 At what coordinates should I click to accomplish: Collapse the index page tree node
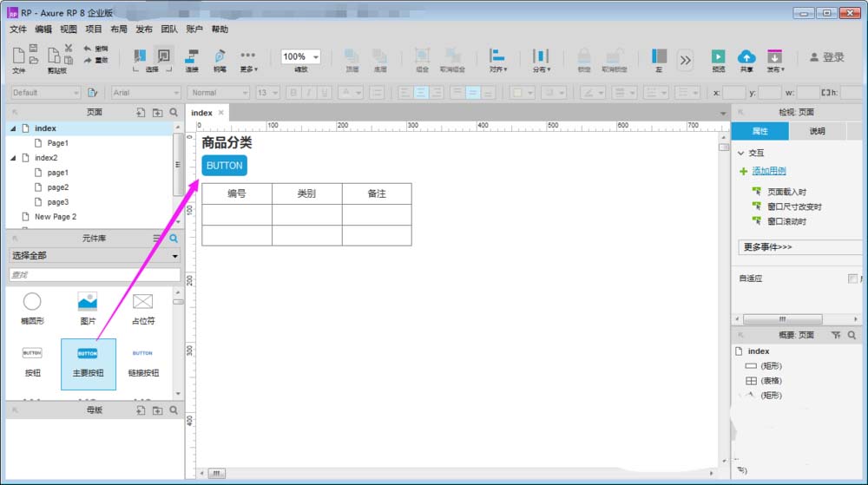(x=13, y=128)
